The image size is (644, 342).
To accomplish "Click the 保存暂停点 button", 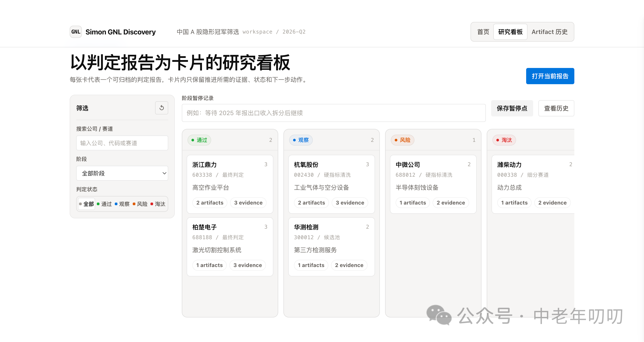I will (x=512, y=108).
